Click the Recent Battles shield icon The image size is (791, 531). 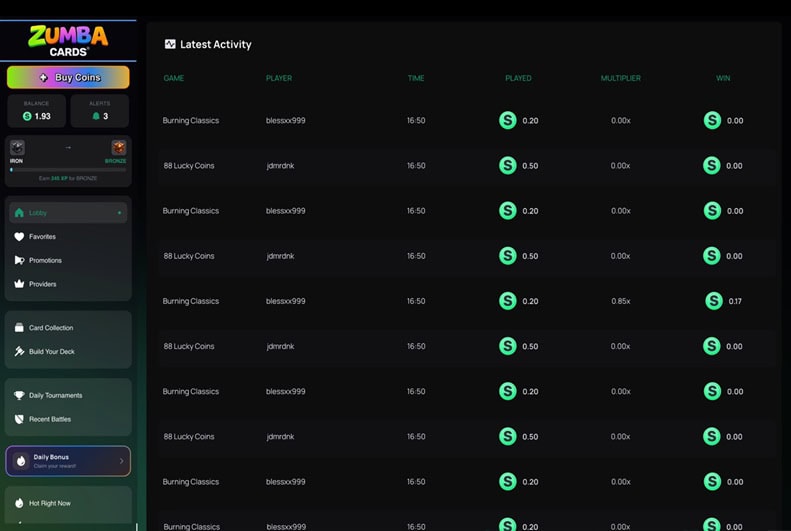pyautogui.click(x=19, y=419)
